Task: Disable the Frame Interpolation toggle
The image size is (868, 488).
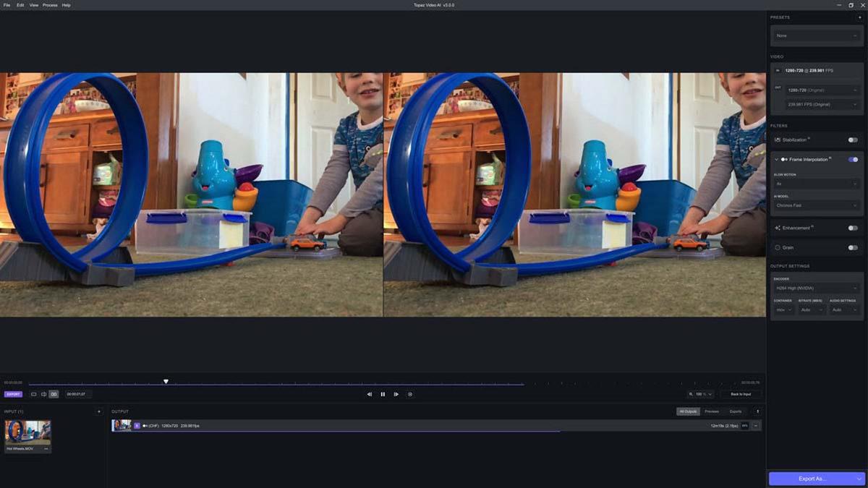Action: [853, 159]
